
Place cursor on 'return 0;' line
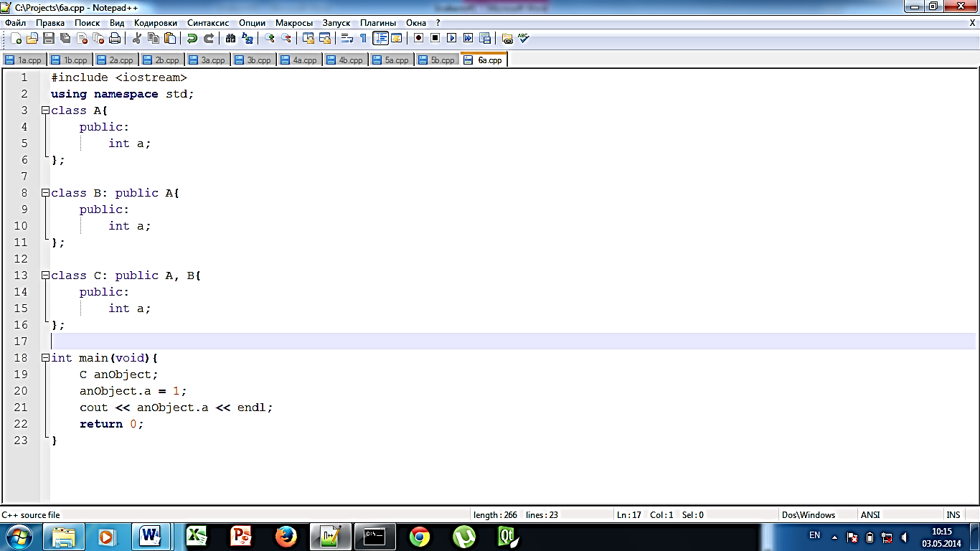click(x=111, y=424)
